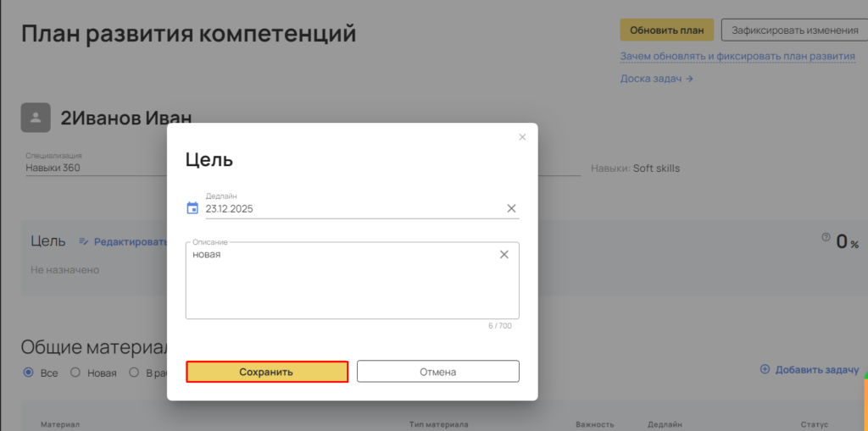868x431 pixels.
Task: Click the help question-mark icon near 0%
Action: click(826, 238)
